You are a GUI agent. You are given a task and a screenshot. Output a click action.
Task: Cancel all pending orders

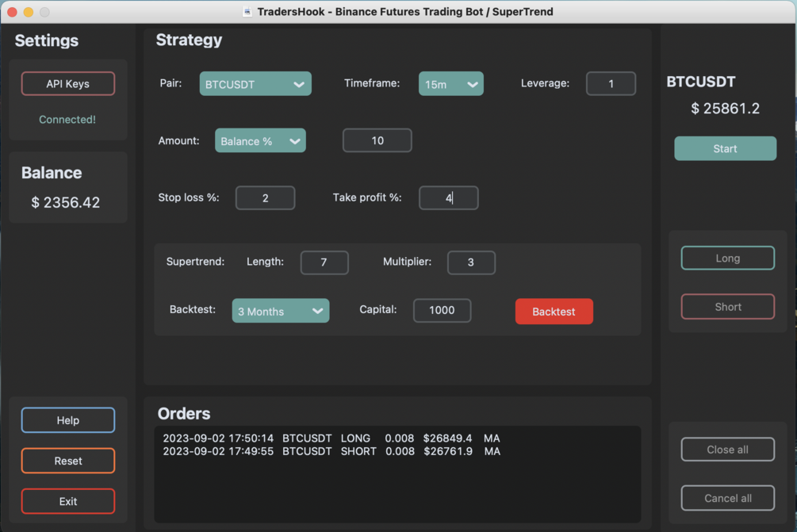tap(728, 499)
